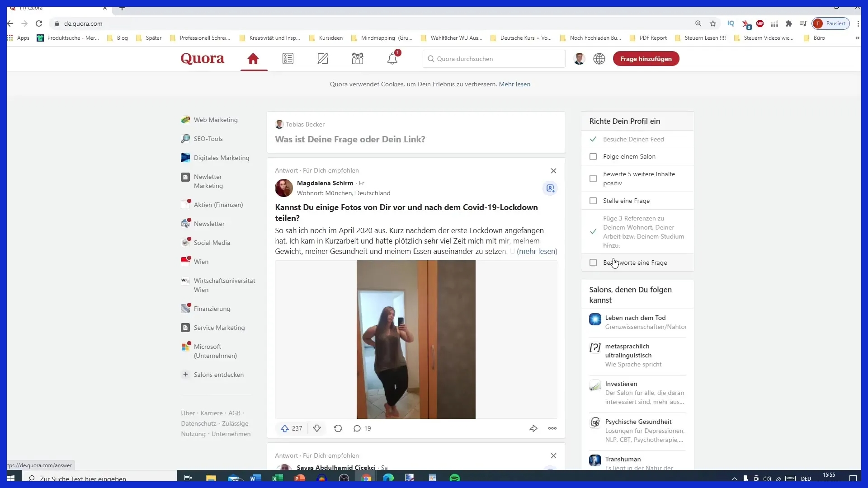
Task: Open 'Mehr lesen' in the cookie notice
Action: (x=515, y=84)
